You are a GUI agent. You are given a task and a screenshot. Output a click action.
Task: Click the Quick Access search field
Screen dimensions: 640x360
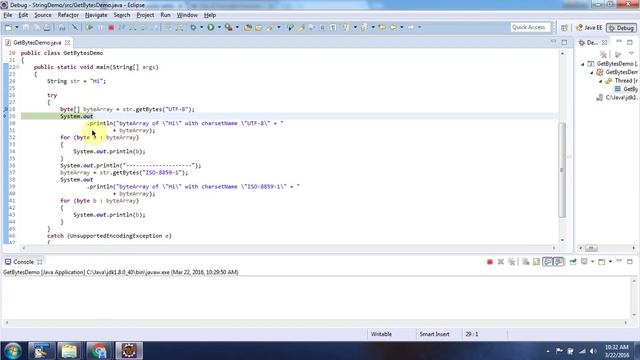click(530, 27)
